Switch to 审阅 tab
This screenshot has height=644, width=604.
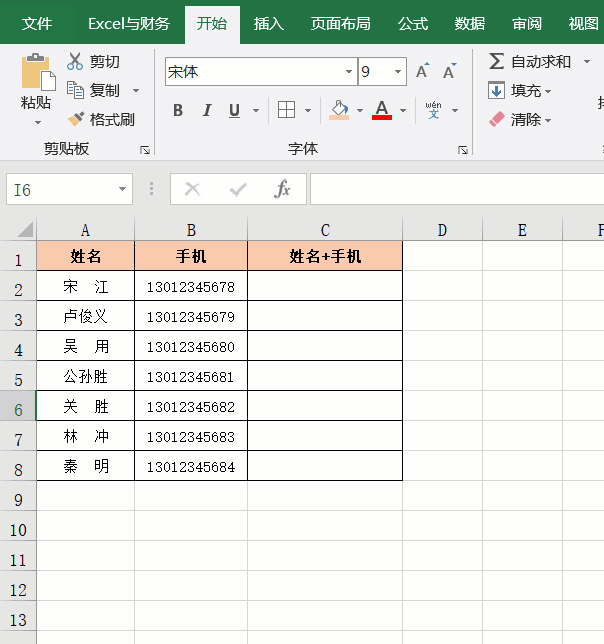(x=527, y=24)
